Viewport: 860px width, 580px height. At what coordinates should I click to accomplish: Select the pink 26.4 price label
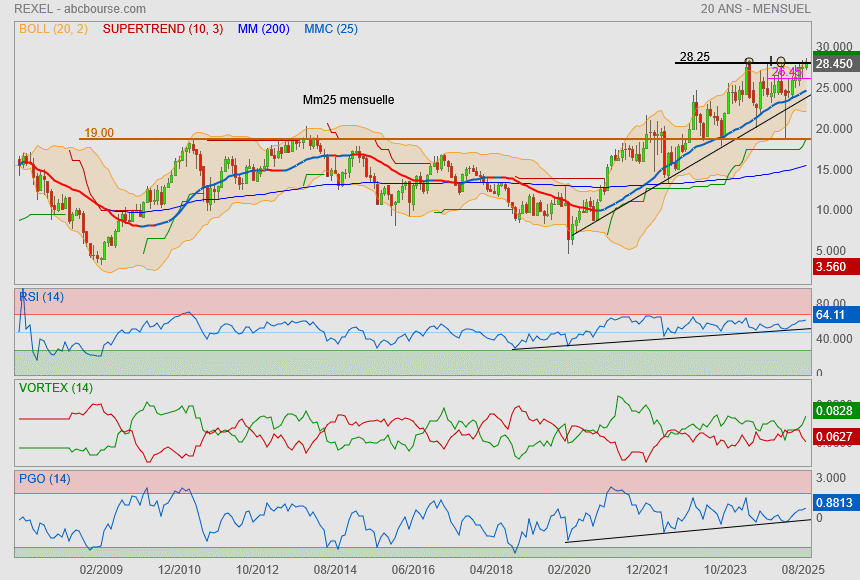(787, 72)
